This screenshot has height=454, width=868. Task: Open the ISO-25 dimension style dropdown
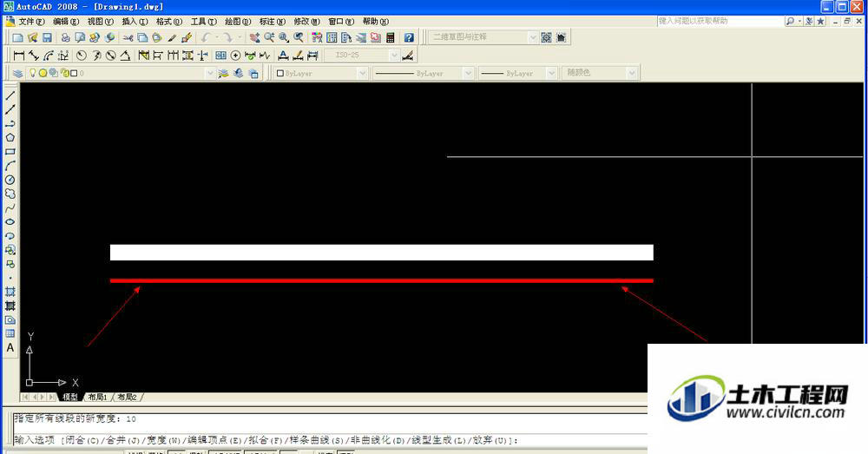pyautogui.click(x=393, y=56)
